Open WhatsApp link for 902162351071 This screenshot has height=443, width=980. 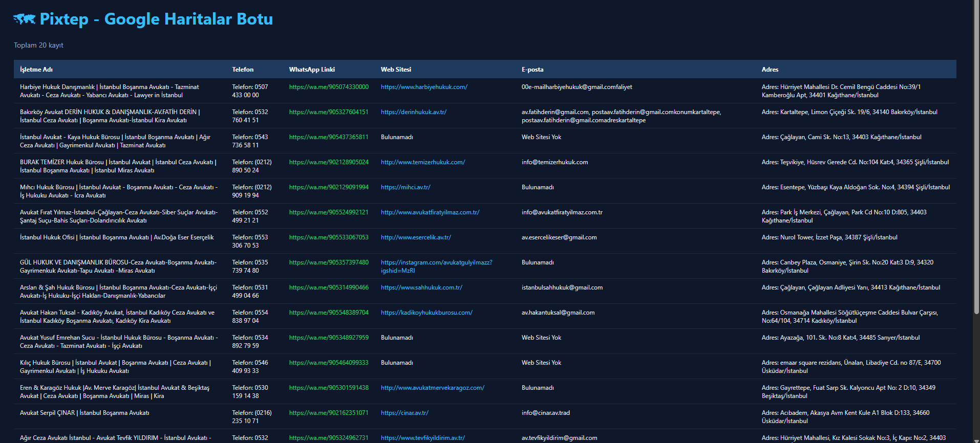click(x=329, y=413)
